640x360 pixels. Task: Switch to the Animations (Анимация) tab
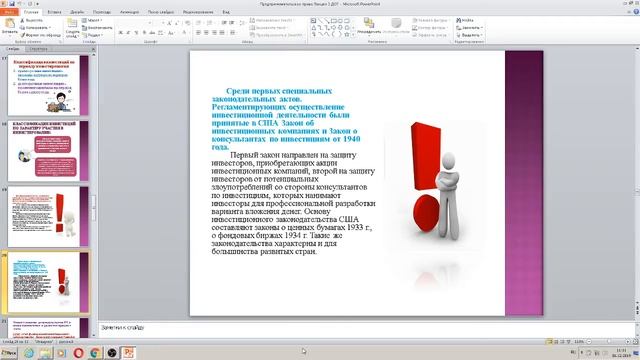click(129, 12)
